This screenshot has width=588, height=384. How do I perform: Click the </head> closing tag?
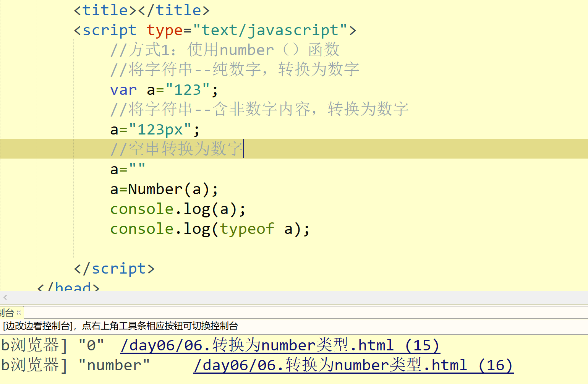[67, 286]
